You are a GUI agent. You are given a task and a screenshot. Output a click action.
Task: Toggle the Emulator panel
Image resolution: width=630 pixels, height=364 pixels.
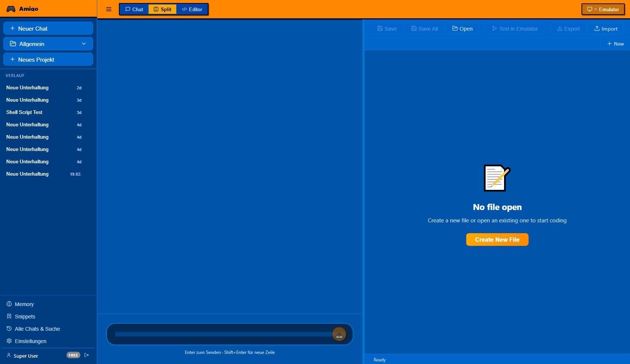(603, 9)
